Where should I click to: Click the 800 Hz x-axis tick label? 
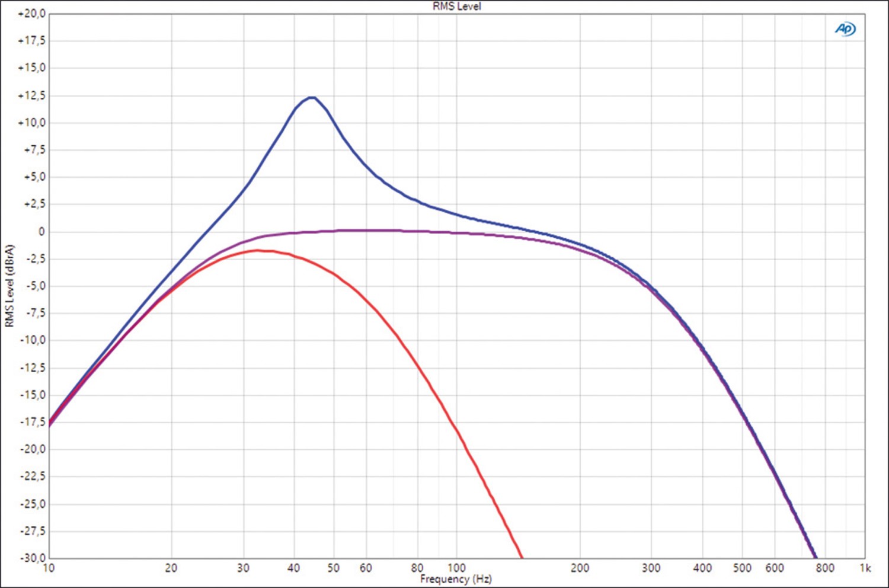click(x=825, y=568)
